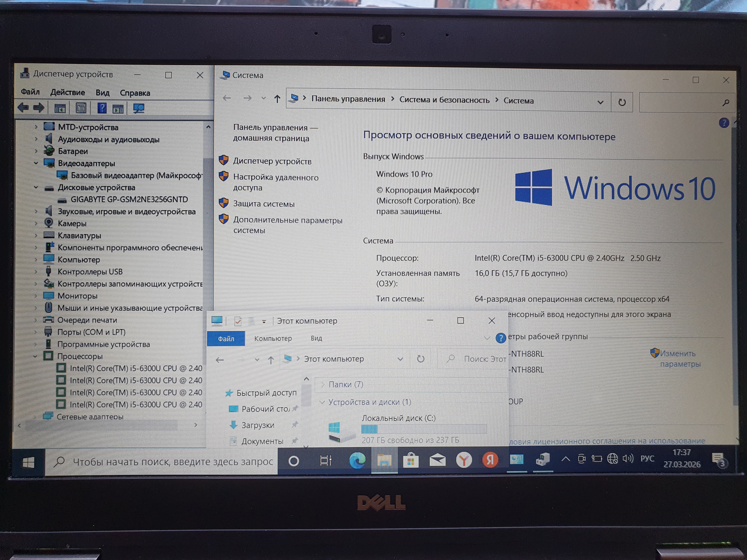The height and width of the screenshot is (560, 747).
Task: Click the scan for hardware changes toolbar icon
Action: [x=138, y=108]
